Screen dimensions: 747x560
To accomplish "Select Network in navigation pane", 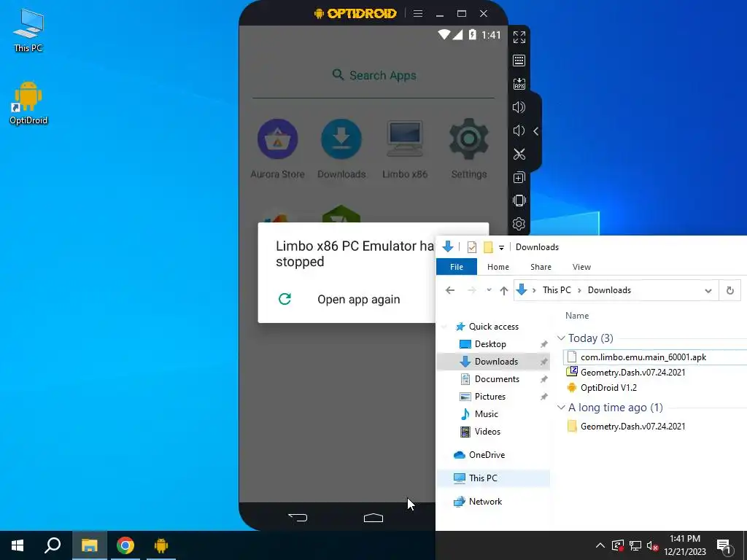I will coord(485,502).
